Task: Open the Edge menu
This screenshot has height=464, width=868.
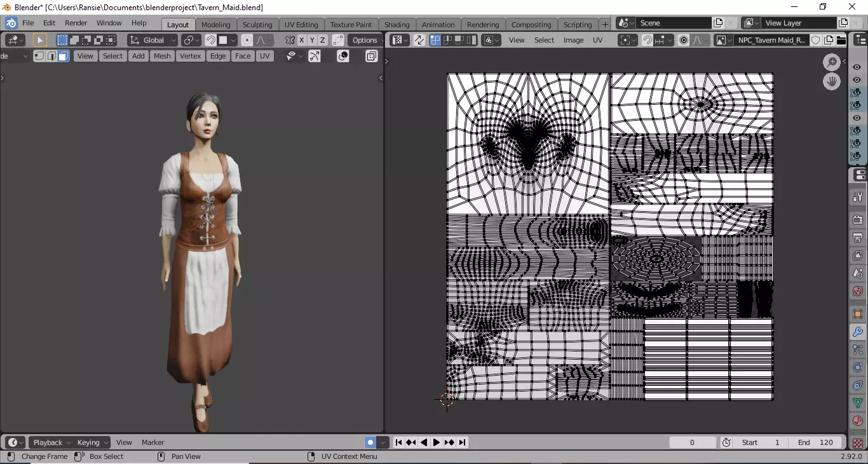Action: click(218, 56)
